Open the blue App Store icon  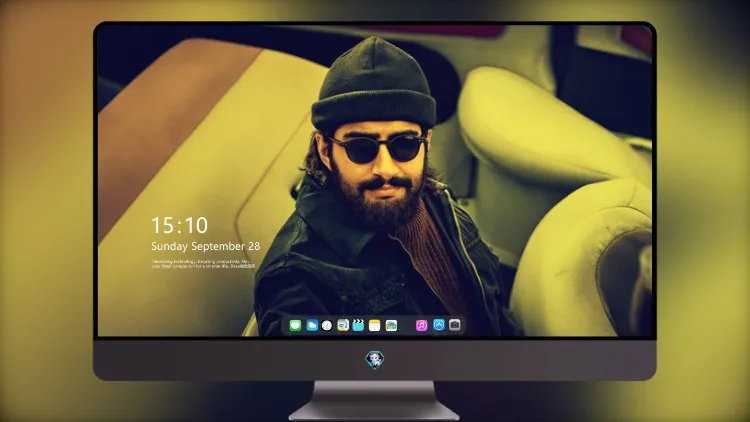click(x=439, y=325)
